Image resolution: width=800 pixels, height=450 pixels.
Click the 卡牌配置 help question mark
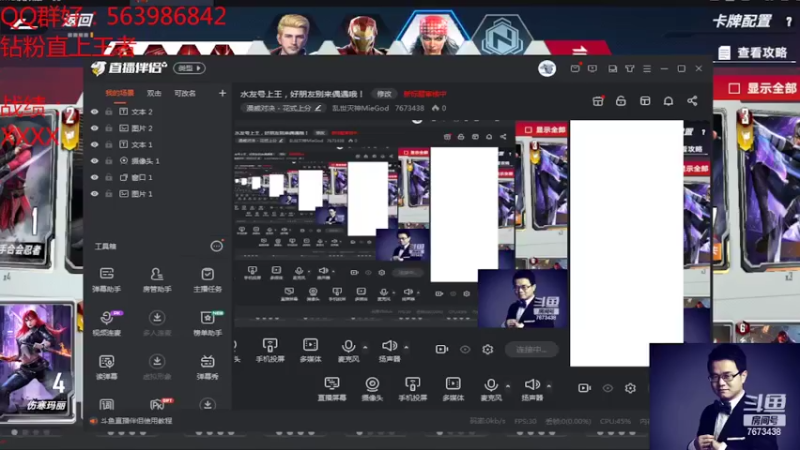pos(789,22)
